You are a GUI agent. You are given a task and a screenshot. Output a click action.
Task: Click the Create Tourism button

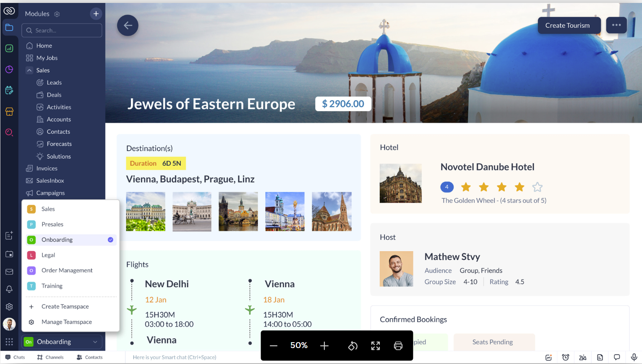pyautogui.click(x=567, y=26)
